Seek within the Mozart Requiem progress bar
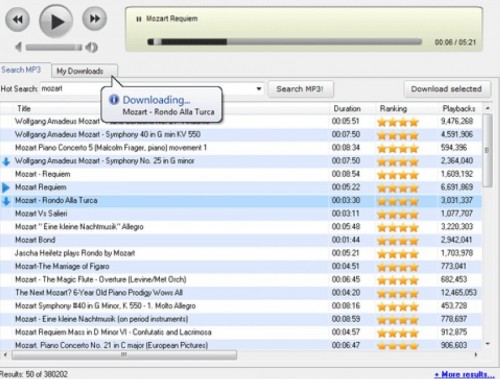 click(x=285, y=42)
